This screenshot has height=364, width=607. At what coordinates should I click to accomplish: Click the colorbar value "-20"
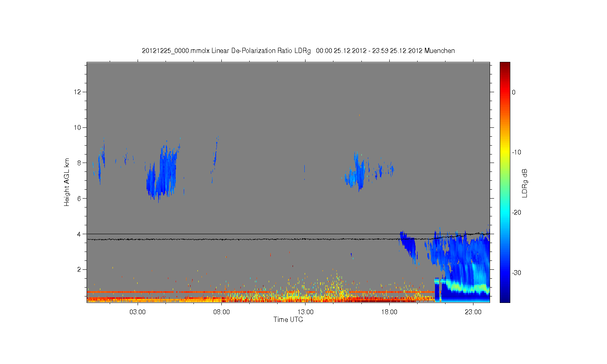click(516, 213)
